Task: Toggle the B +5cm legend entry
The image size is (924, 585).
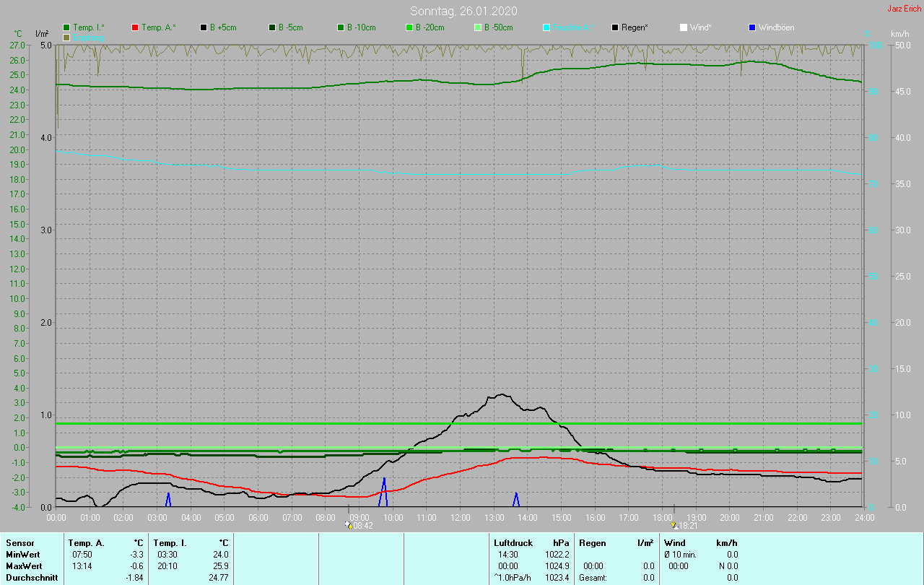Action: 223,27
